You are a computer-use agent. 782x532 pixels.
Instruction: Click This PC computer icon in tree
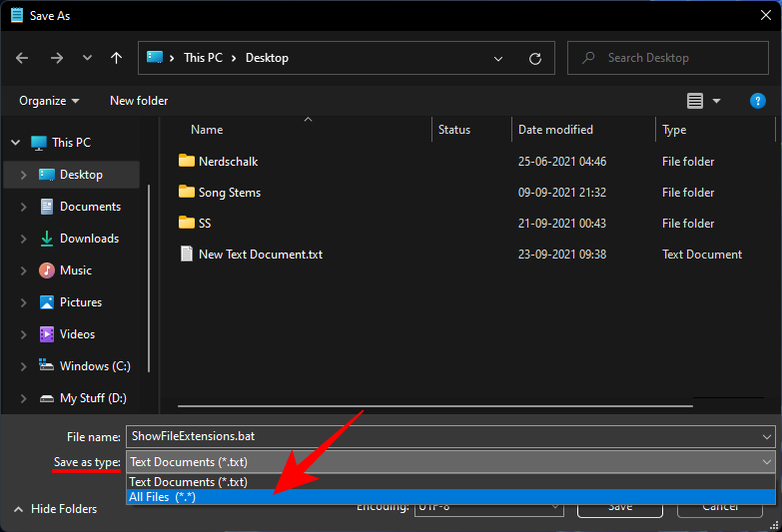coord(38,143)
